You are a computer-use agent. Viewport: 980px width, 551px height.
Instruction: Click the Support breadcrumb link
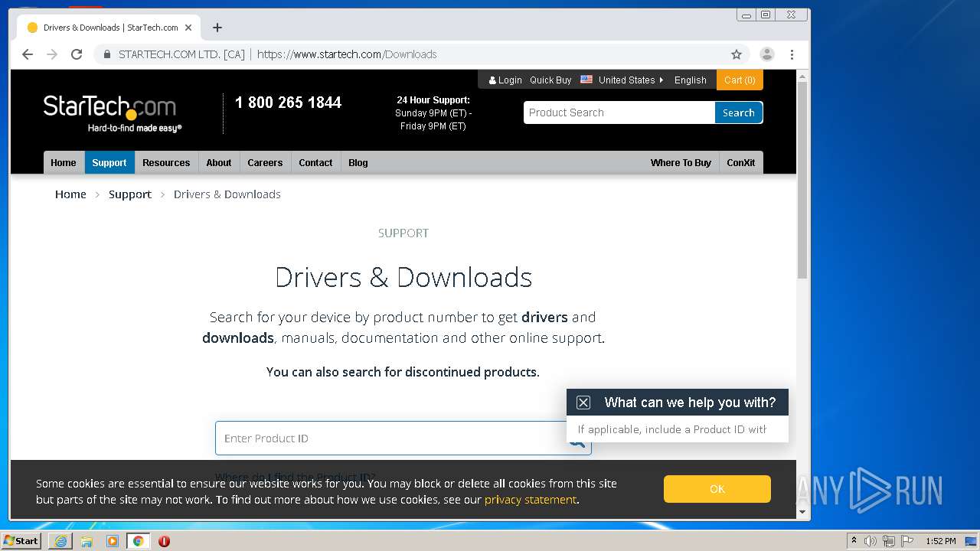tap(130, 194)
